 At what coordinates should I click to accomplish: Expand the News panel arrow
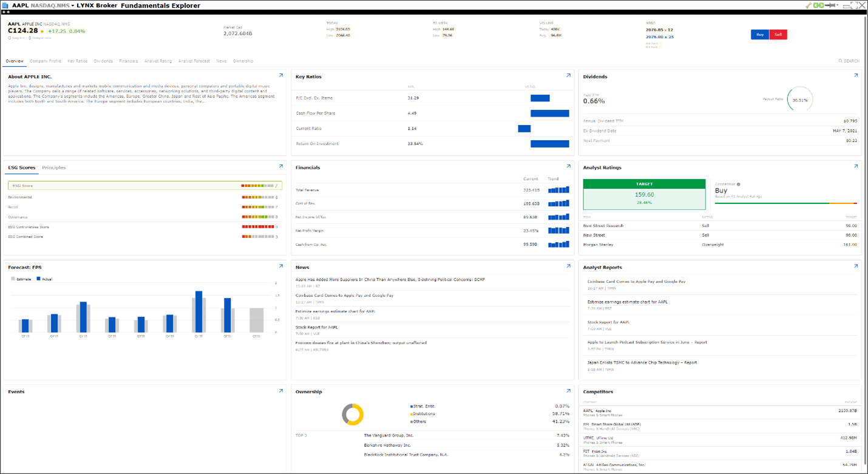(x=569, y=266)
